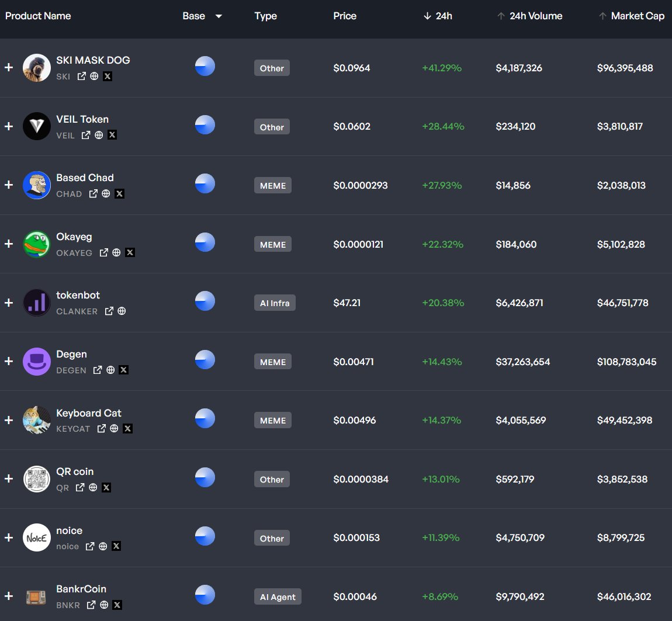Click the +41.29% change value
Screen dimensions: 672x621
click(442, 68)
